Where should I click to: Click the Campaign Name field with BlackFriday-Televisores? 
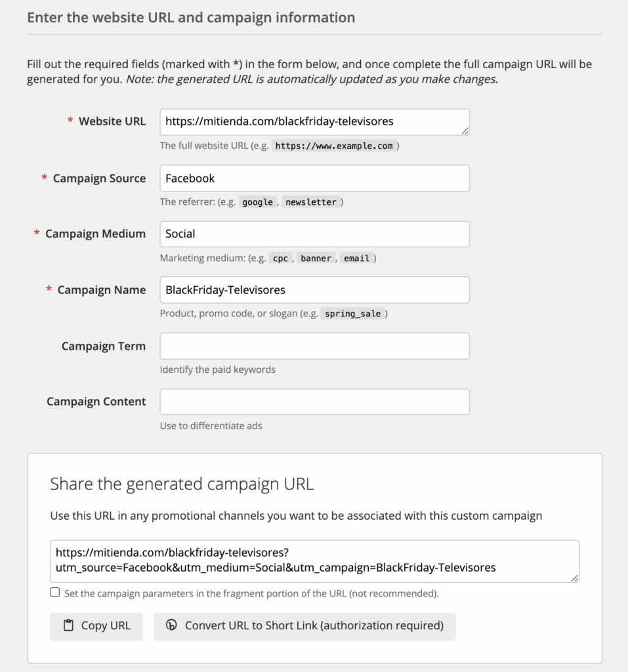[x=314, y=290]
